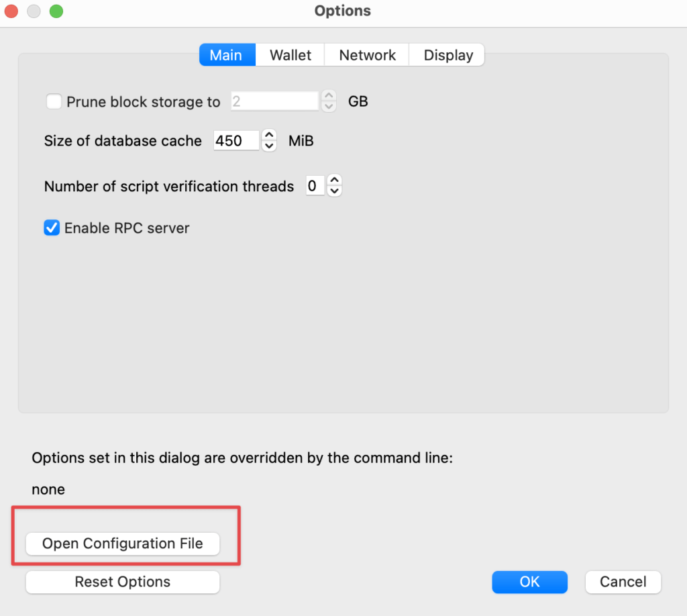Click the prune storage GB input field
687x616 pixels.
(274, 102)
